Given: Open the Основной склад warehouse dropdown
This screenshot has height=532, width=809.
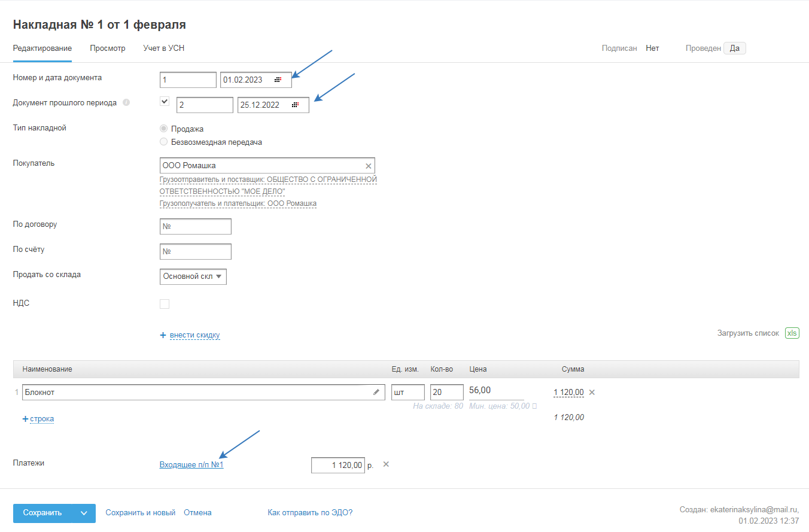Looking at the screenshot, I should point(193,276).
